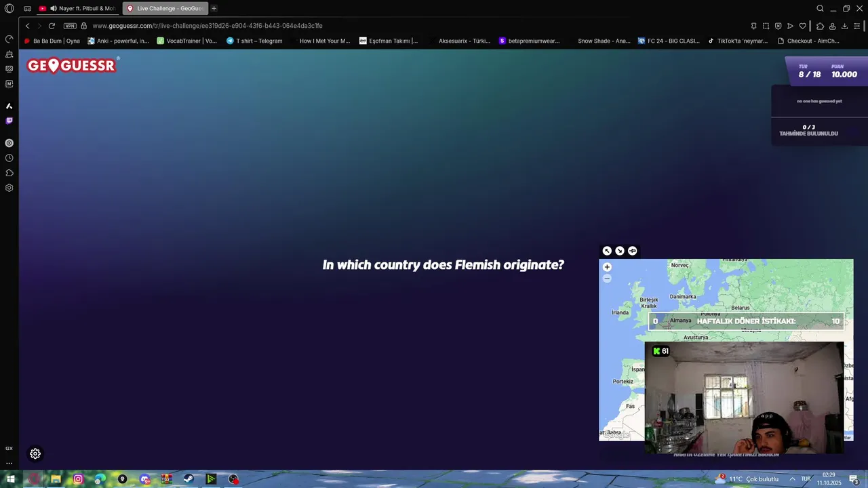Open the Eşofman Takımı bookmark
Screen dimensions: 868x488
[x=389, y=41]
